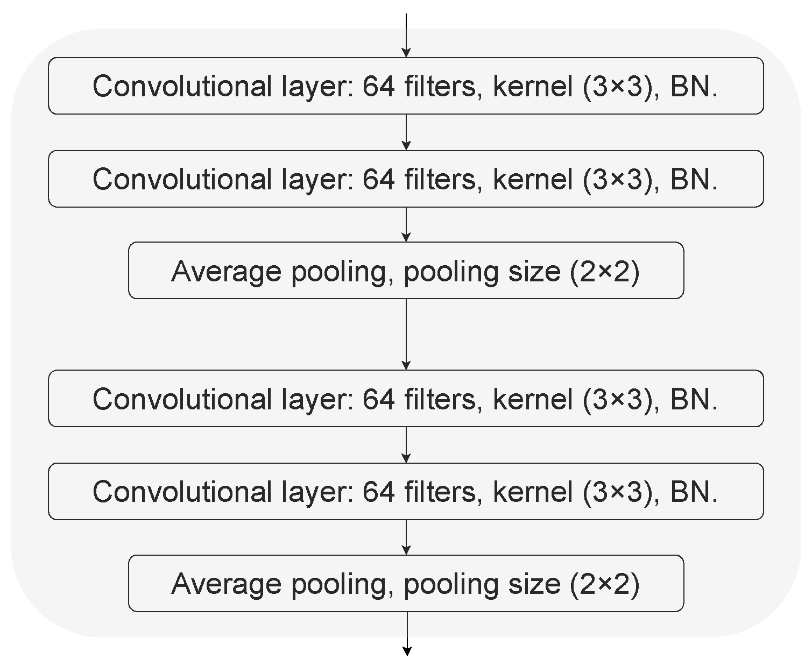Click the output arrow below the bottom box
The width and height of the screenshot is (812, 666).
coord(407,633)
